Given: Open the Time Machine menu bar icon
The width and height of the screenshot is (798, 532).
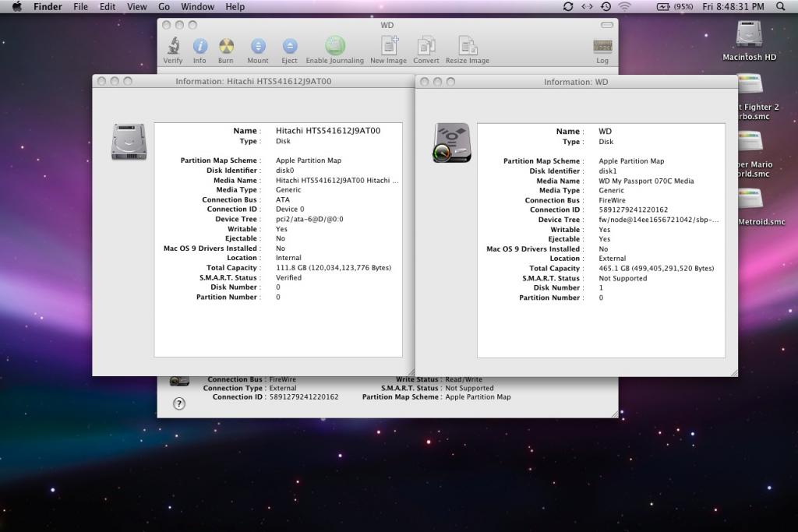Looking at the screenshot, I should (606, 6).
